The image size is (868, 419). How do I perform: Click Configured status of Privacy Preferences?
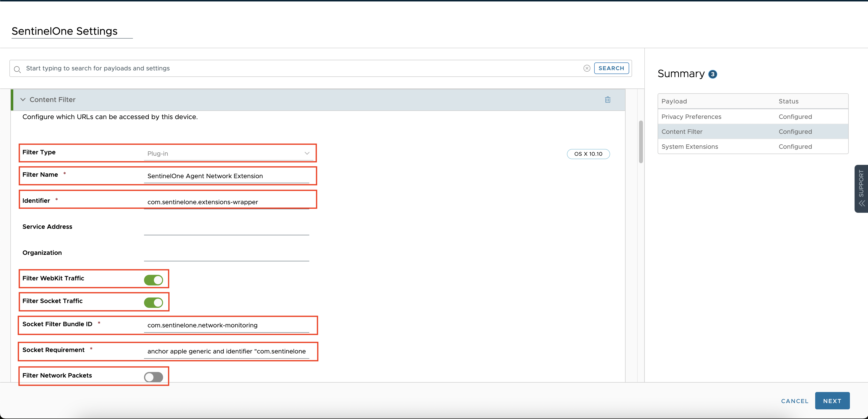tap(795, 117)
